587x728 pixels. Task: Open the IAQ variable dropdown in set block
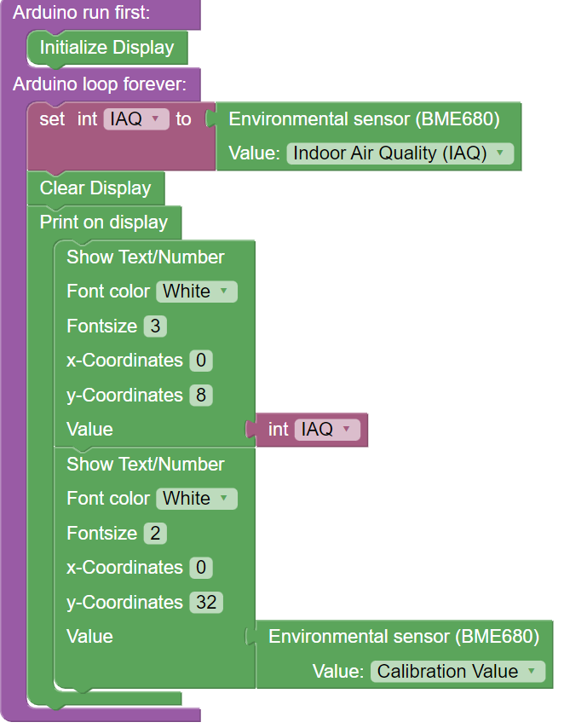pyautogui.click(x=136, y=118)
